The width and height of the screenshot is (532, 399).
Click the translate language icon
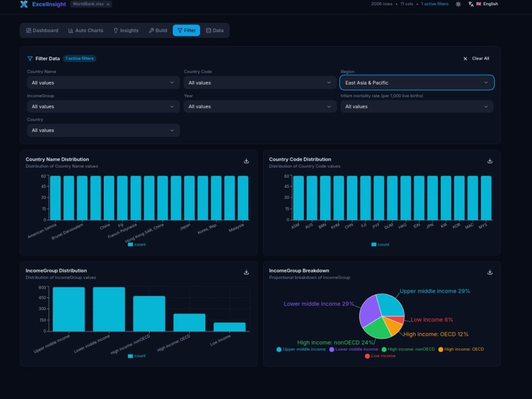(471, 4)
